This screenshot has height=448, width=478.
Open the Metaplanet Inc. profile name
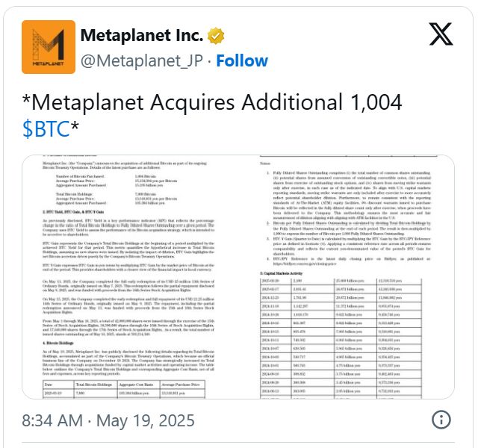click(x=141, y=35)
